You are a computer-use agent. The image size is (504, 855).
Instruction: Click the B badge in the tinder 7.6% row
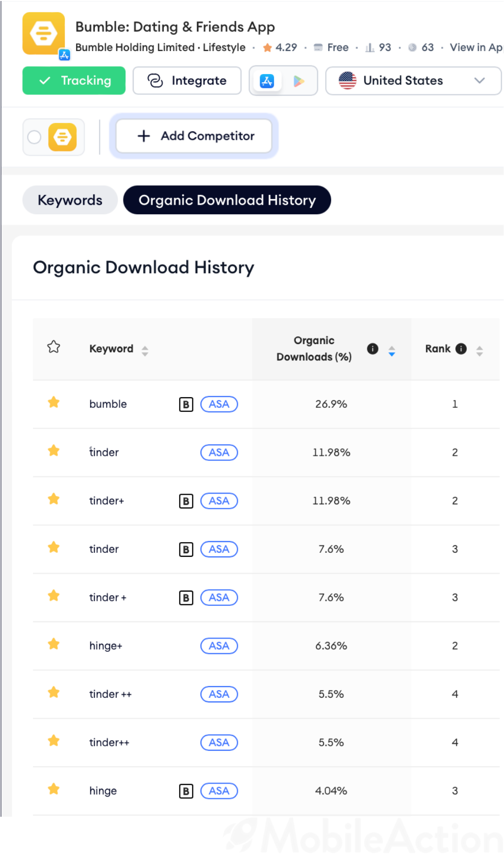(186, 549)
